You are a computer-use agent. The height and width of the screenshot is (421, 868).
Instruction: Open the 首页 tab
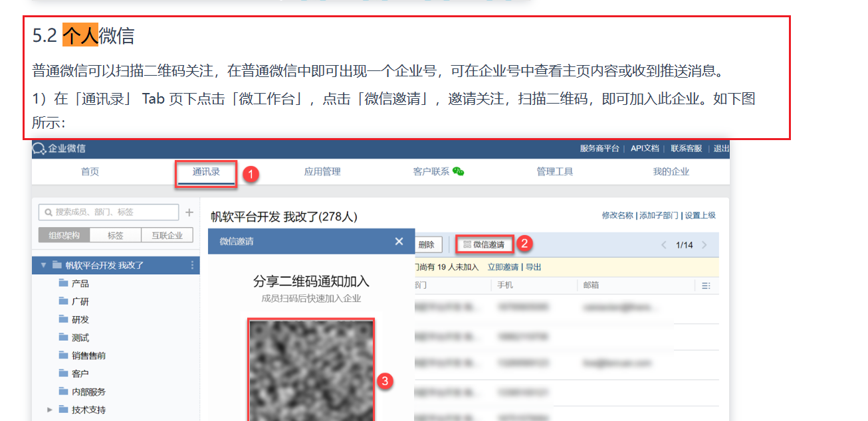pyautogui.click(x=90, y=171)
